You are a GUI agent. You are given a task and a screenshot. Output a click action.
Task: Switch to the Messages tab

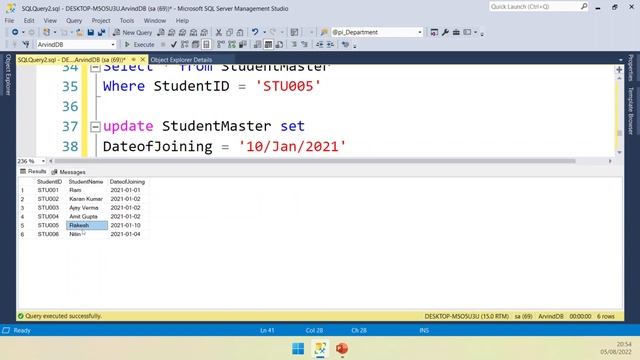[69, 172]
